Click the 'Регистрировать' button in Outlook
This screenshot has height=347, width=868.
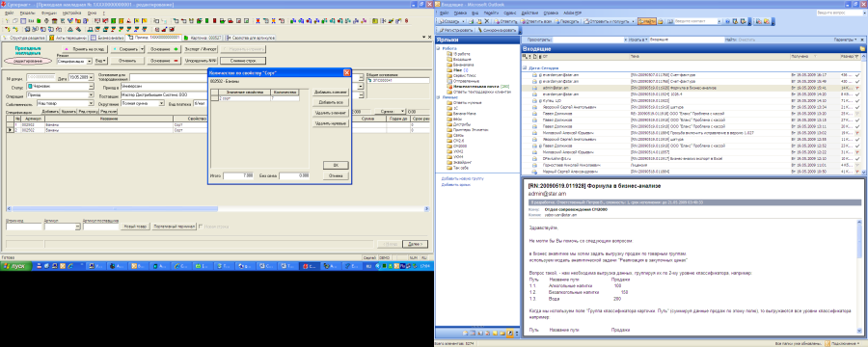(456, 30)
